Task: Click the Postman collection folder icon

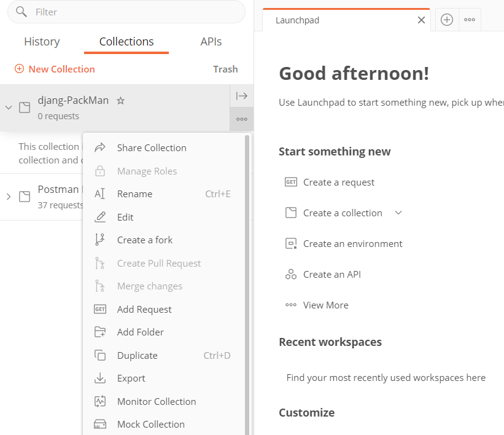Action: click(25, 197)
